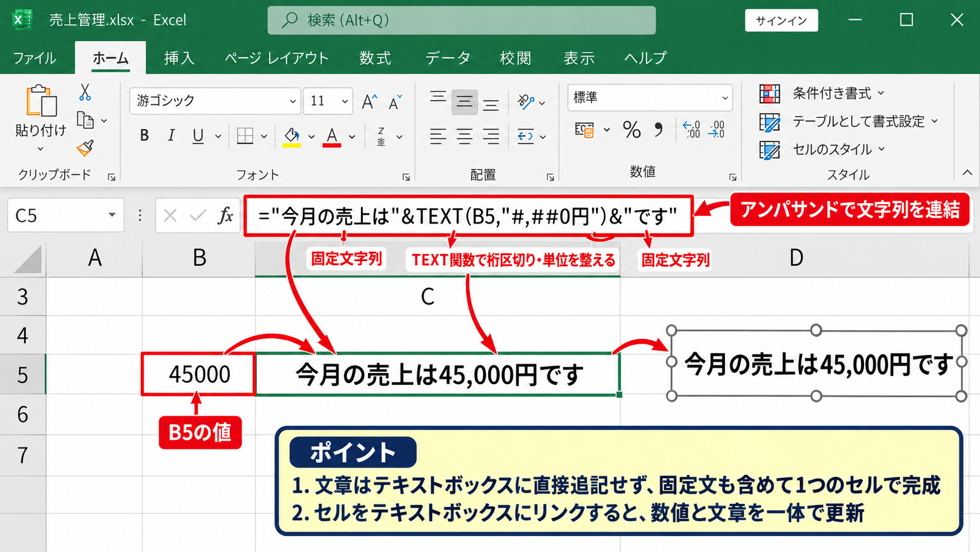The image size is (980, 552).
Task: Open the font name 游ゴシック dropdown
Action: point(292,101)
